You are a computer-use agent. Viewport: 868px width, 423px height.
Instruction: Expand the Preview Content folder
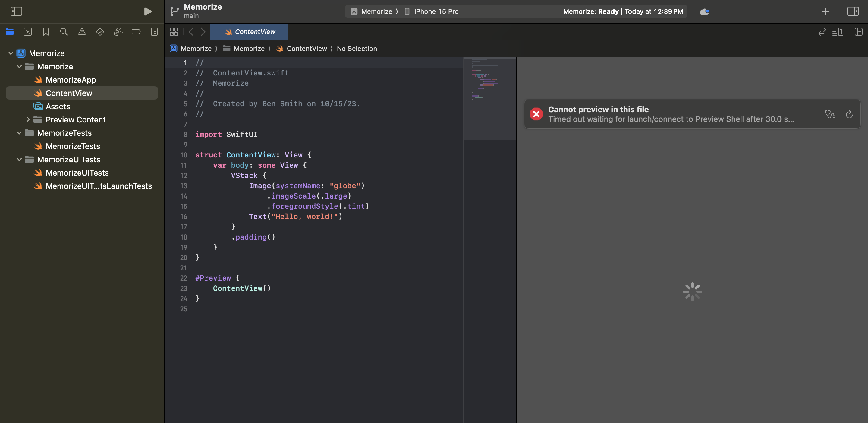pyautogui.click(x=28, y=119)
